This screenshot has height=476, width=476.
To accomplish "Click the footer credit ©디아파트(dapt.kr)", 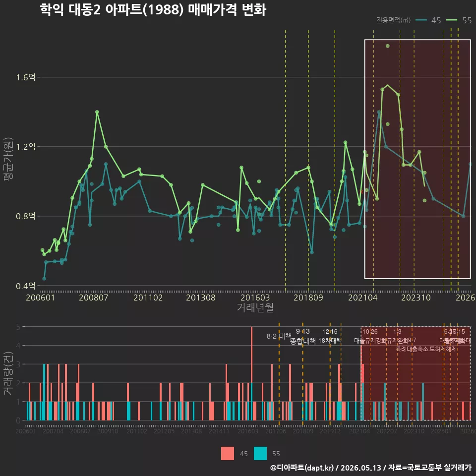I will tap(302, 468).
